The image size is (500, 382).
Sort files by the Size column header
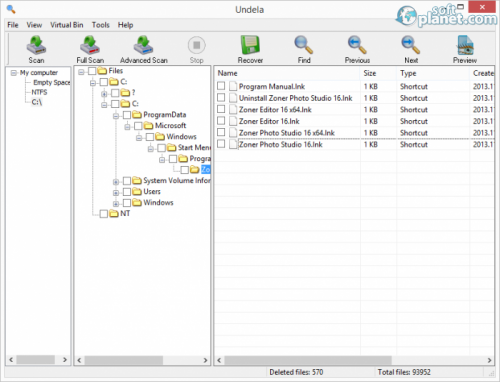coord(378,73)
